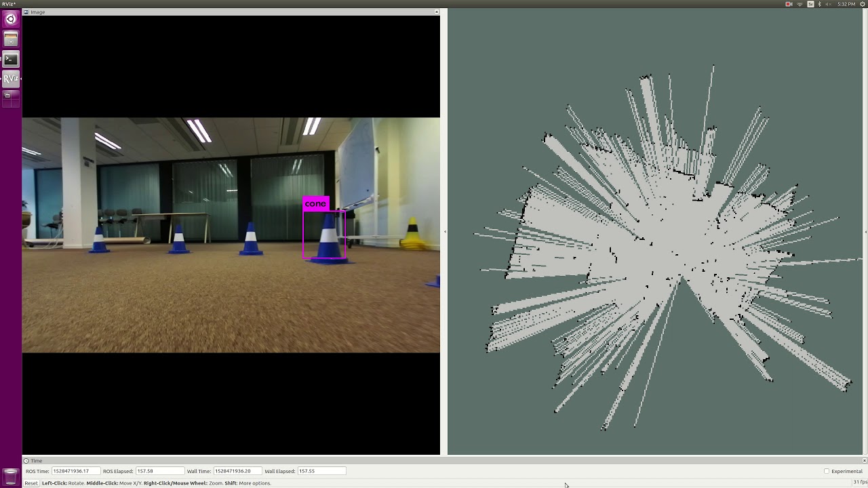Click the Time panel clock icon

26,461
